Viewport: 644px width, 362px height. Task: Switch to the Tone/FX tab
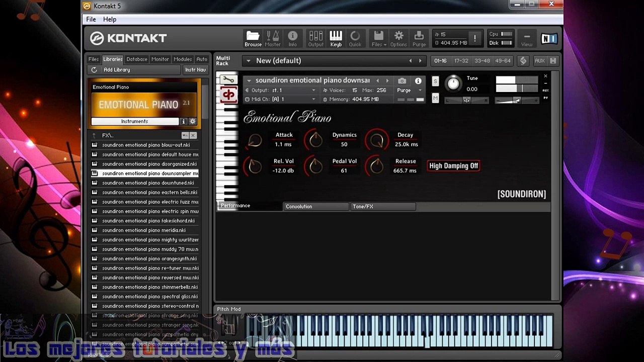pyautogui.click(x=383, y=207)
